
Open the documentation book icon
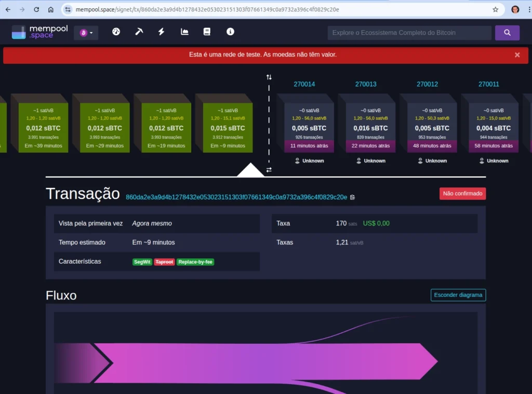[207, 32]
